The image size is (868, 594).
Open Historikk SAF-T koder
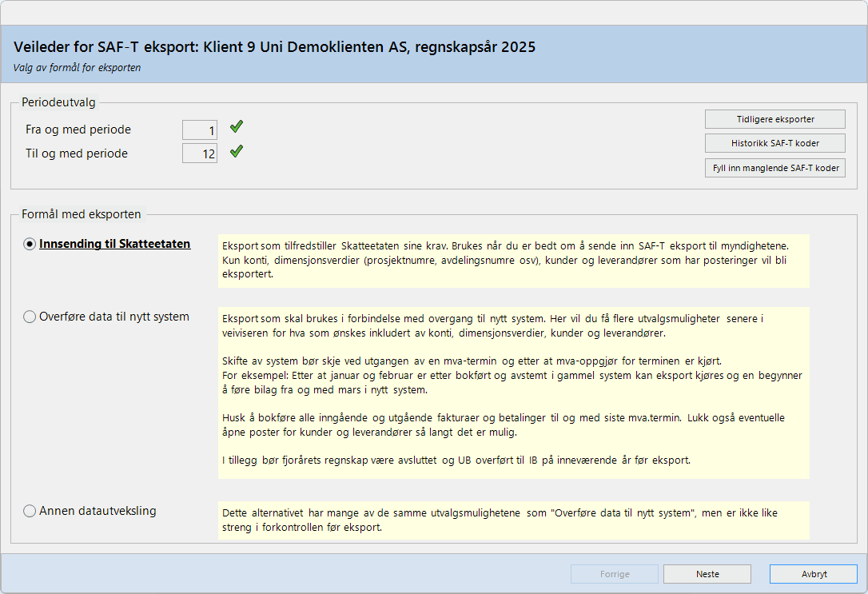click(x=774, y=143)
